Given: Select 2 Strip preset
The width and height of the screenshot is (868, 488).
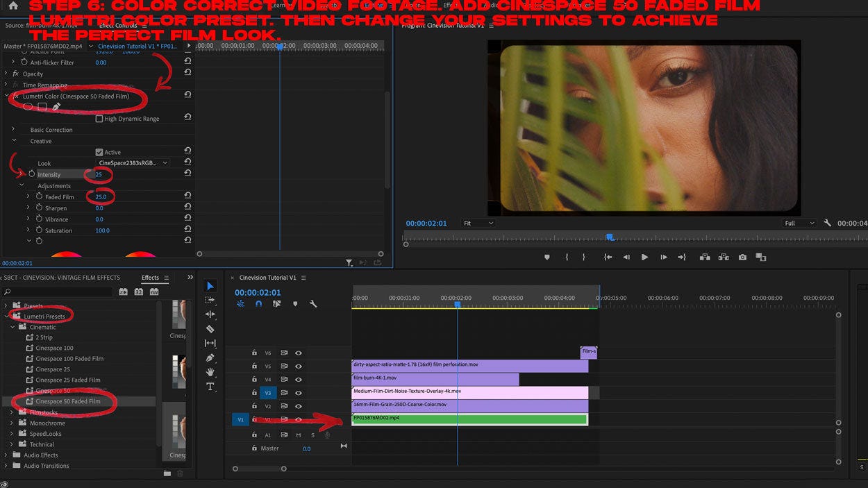Looking at the screenshot, I should tap(44, 337).
